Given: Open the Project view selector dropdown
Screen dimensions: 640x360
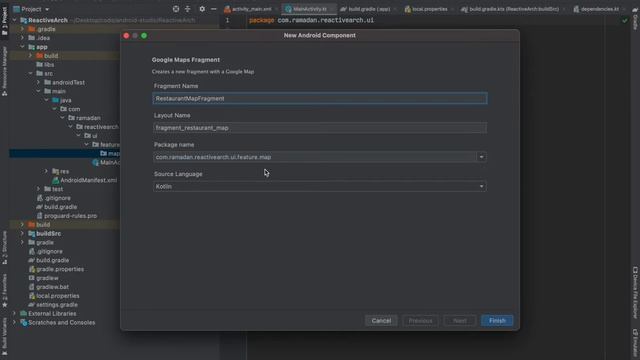Looking at the screenshot, I should pyautogui.click(x=31, y=9).
